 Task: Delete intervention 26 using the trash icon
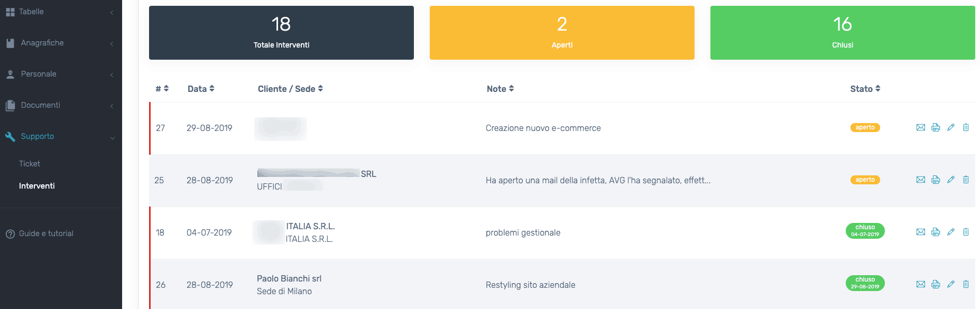(x=966, y=284)
